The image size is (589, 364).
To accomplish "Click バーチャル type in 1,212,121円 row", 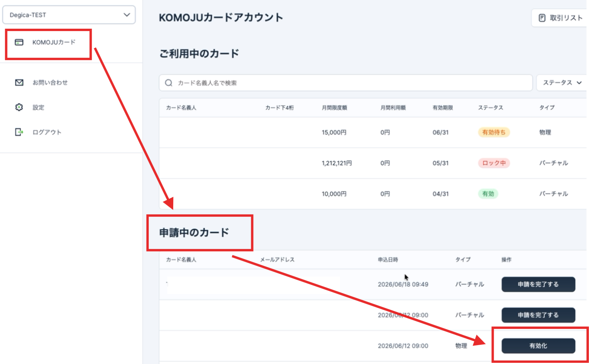I will tap(554, 163).
